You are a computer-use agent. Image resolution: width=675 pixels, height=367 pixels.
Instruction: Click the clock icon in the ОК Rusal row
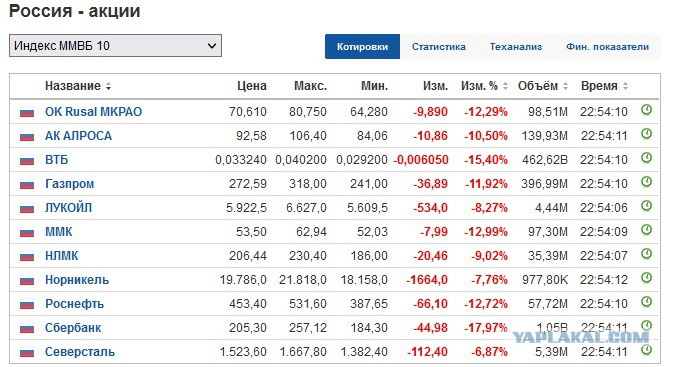pyautogui.click(x=646, y=110)
